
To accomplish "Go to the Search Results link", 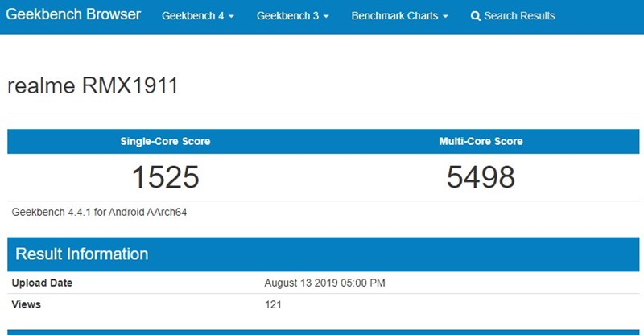I will coord(519,16).
